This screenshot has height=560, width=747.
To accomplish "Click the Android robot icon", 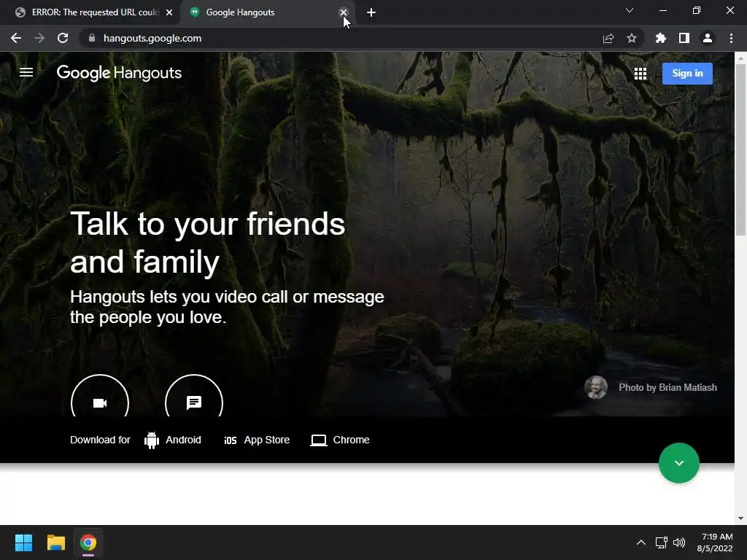I will (152, 440).
